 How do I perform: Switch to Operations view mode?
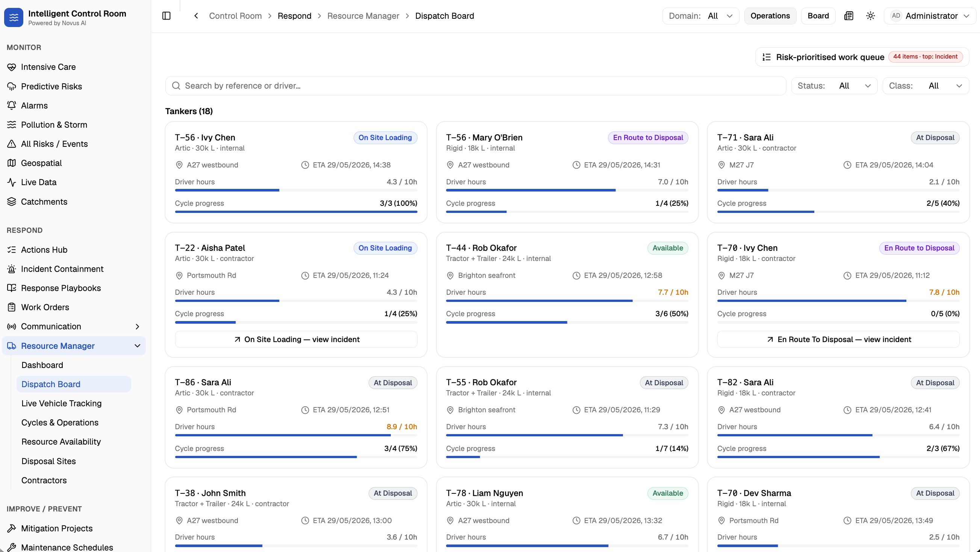coord(770,16)
